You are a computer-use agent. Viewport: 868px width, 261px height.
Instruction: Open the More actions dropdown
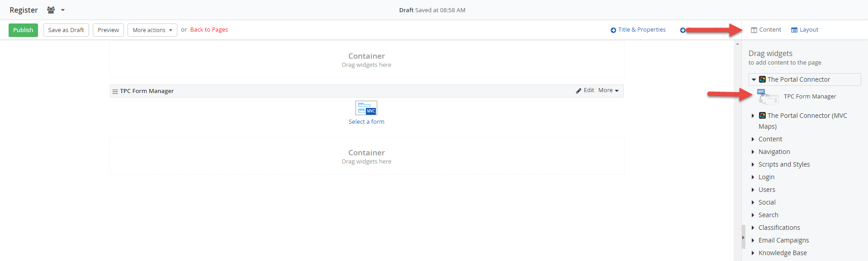tap(152, 30)
